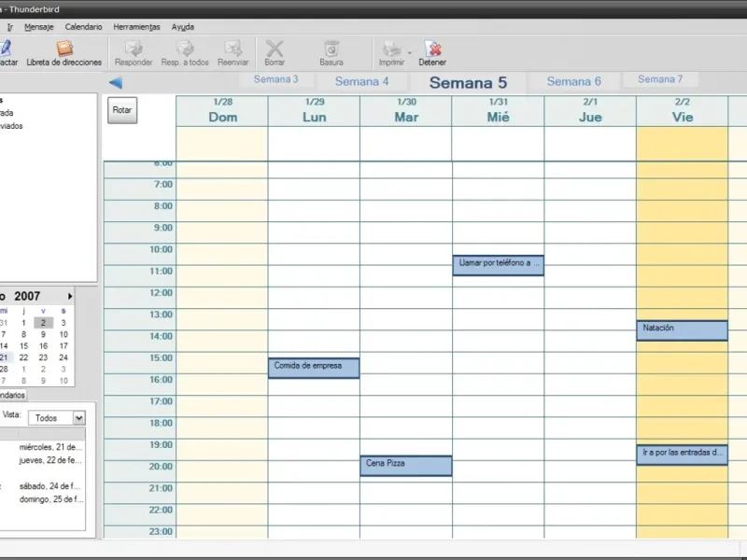Select day 17 in mini calendar
This screenshot has height=560, width=747.
click(x=63, y=346)
